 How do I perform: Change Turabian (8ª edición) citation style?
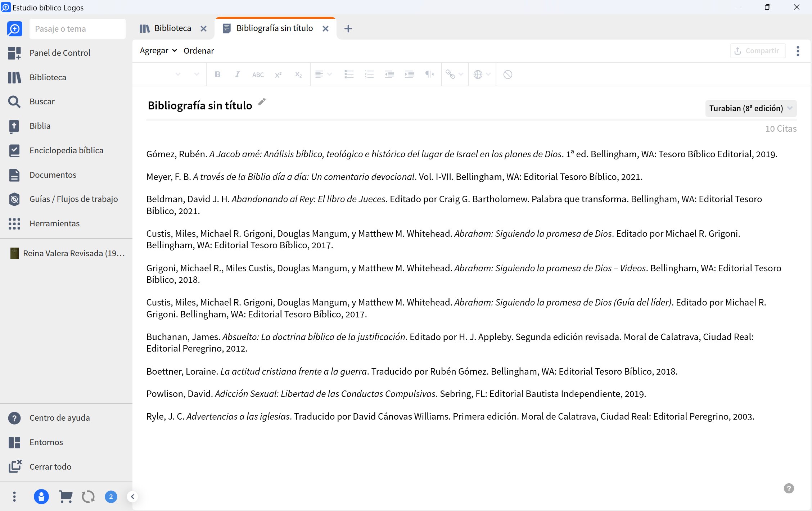click(x=751, y=108)
